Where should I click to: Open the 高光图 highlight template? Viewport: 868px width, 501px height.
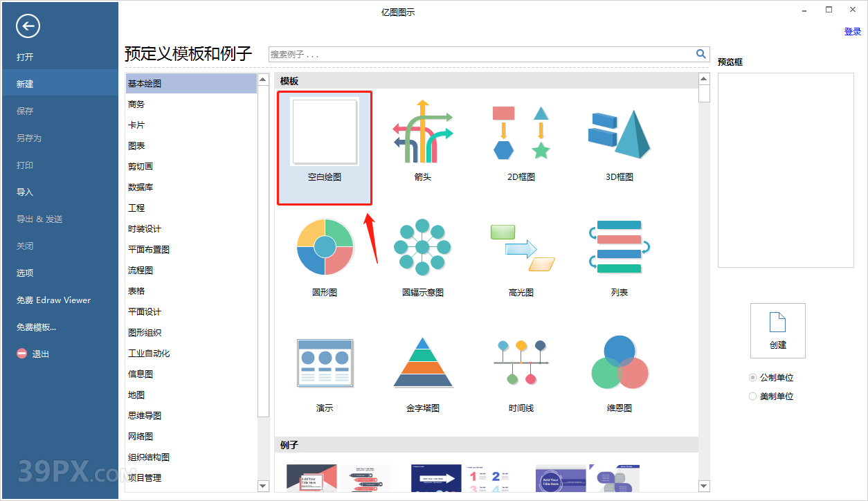pyautogui.click(x=521, y=246)
